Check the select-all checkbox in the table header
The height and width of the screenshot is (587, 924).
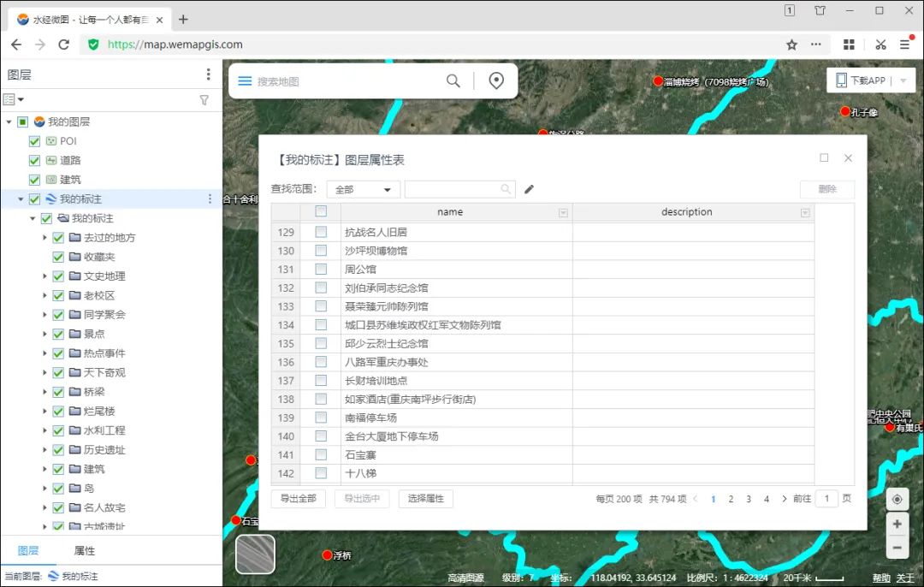pos(323,211)
